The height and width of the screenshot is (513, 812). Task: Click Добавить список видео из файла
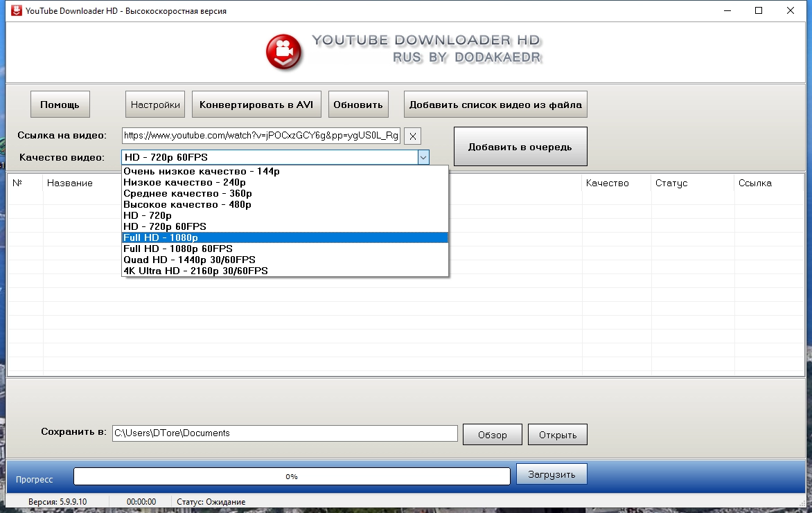pyautogui.click(x=495, y=105)
